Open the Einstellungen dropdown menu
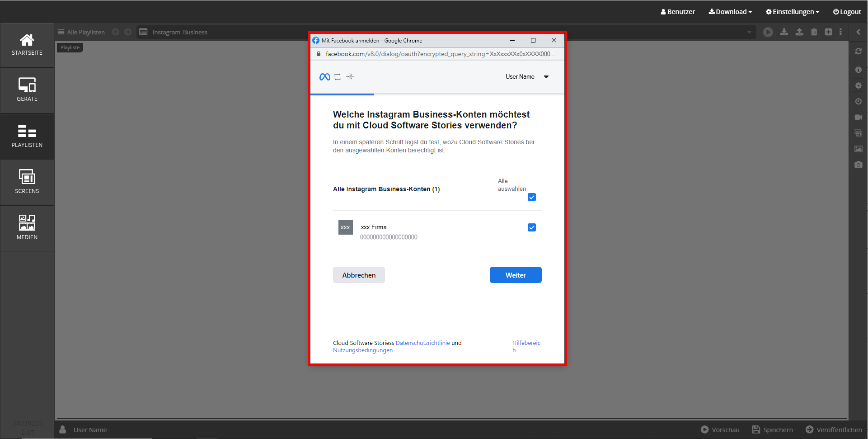The image size is (868, 439). (x=792, y=12)
